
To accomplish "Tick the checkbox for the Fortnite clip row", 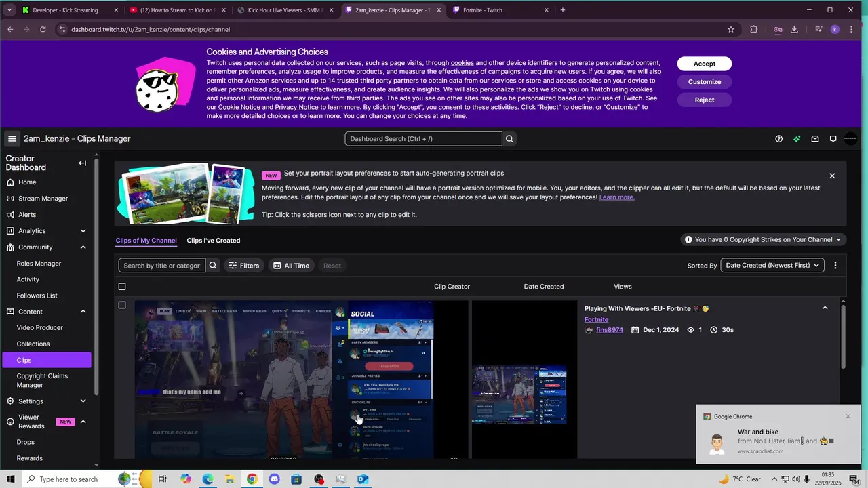I will tap(122, 305).
